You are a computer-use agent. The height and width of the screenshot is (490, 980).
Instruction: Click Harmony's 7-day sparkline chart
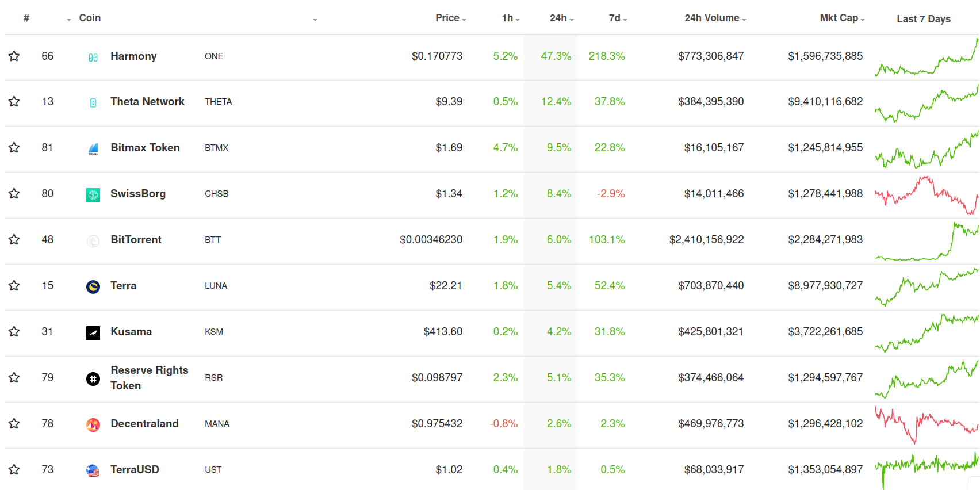click(x=927, y=57)
